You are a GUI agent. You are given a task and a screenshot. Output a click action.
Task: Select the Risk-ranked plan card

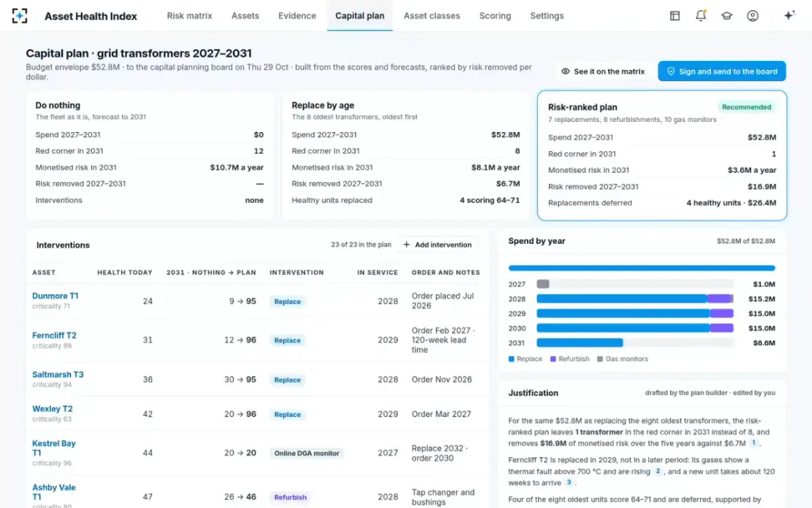[x=662, y=156]
